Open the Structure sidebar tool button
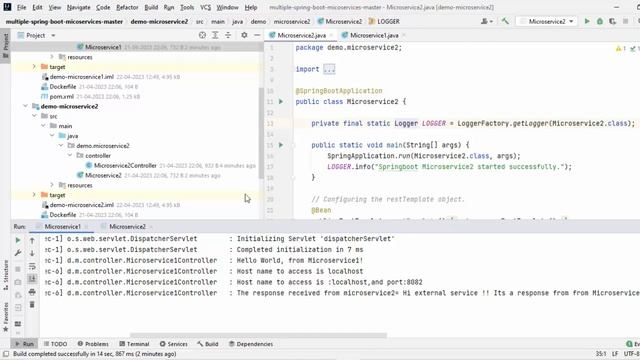 click(x=5, y=275)
